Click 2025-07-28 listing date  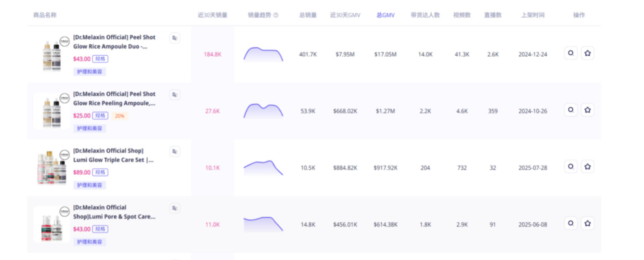point(533,168)
